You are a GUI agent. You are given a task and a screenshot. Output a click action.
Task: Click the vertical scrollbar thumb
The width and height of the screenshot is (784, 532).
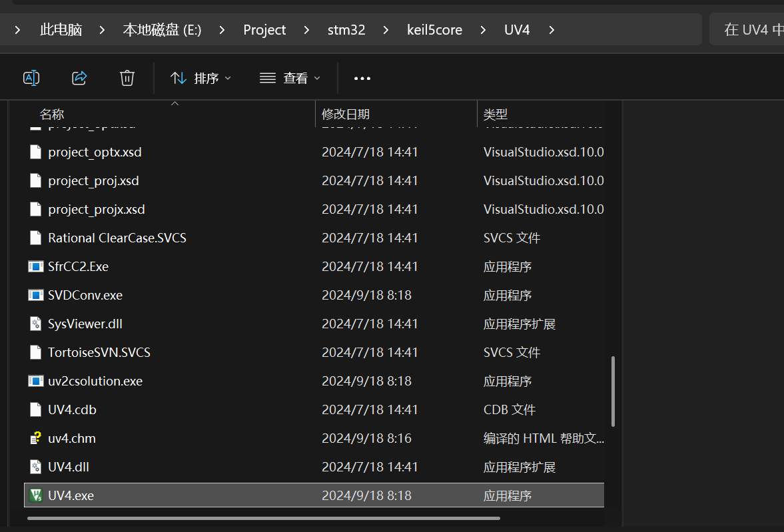613,392
